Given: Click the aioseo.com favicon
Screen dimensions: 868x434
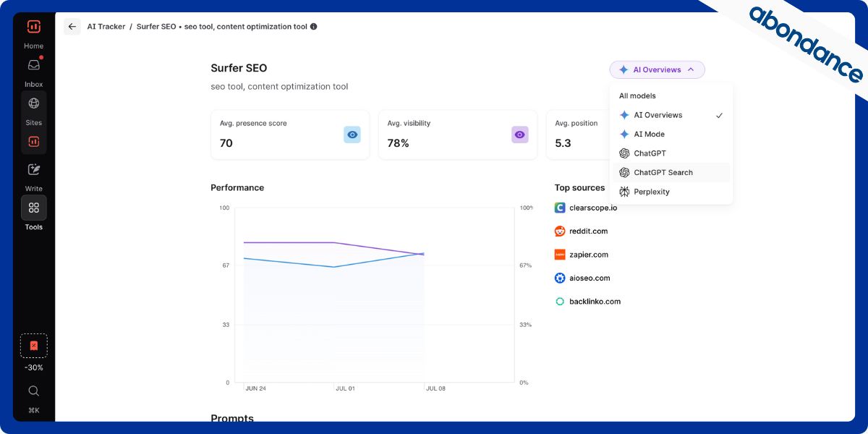Looking at the screenshot, I should tap(560, 278).
